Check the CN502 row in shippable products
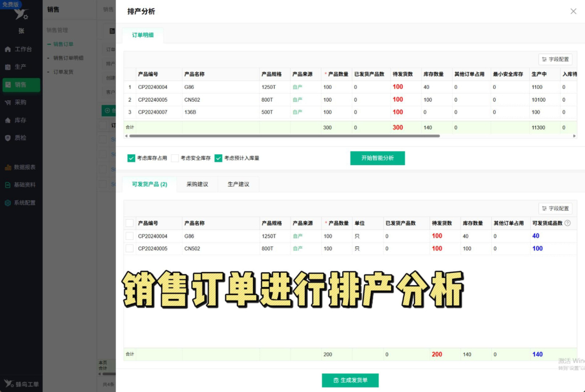This screenshot has height=392, width=585. point(129,249)
